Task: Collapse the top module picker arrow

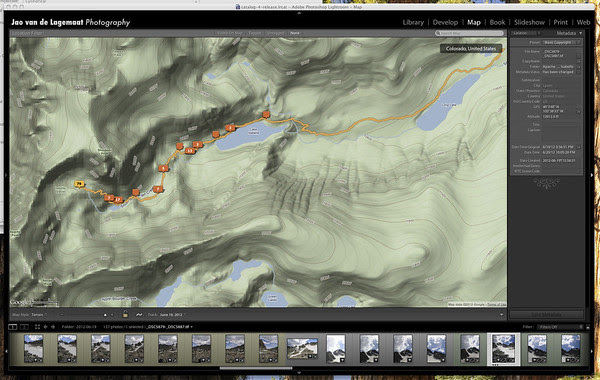Action: pyautogui.click(x=299, y=13)
